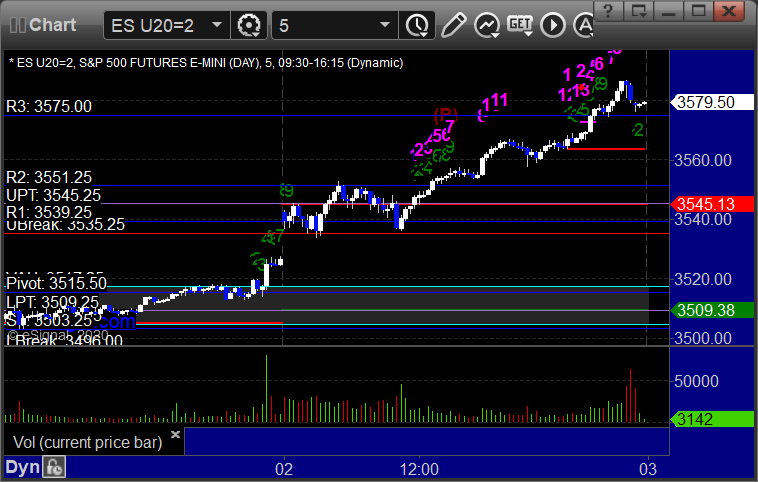Click the interval field showing 5

(335, 25)
